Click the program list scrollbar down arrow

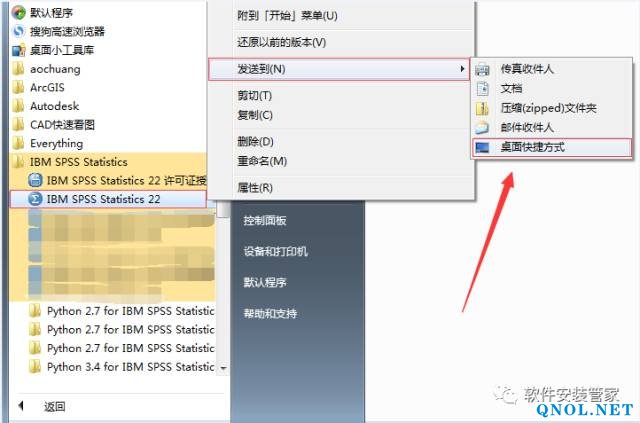(223, 368)
